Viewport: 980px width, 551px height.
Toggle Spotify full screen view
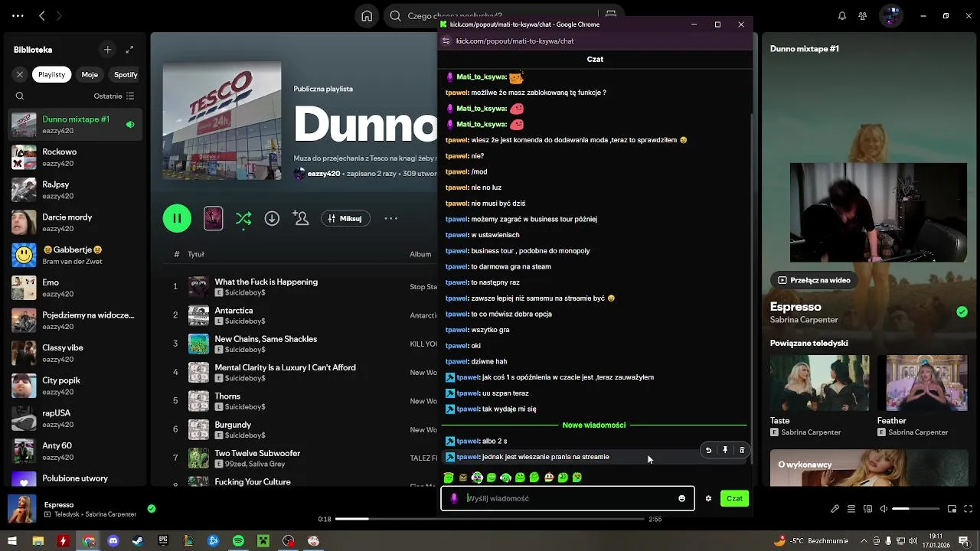[x=969, y=509]
